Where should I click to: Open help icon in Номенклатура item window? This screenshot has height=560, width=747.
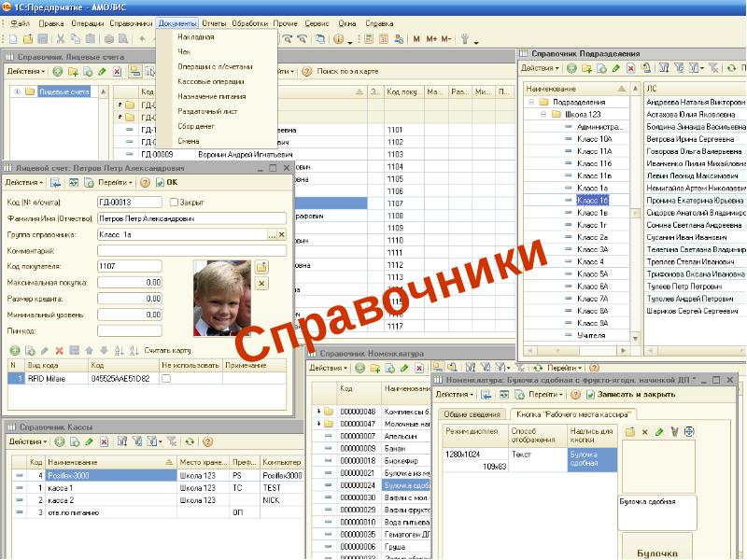click(575, 395)
